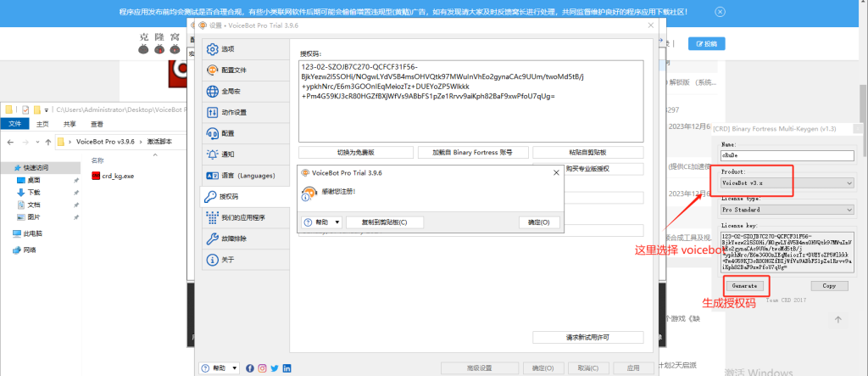Open VoiceBot Twitter page icon
The height and width of the screenshot is (376, 868).
coord(275,368)
